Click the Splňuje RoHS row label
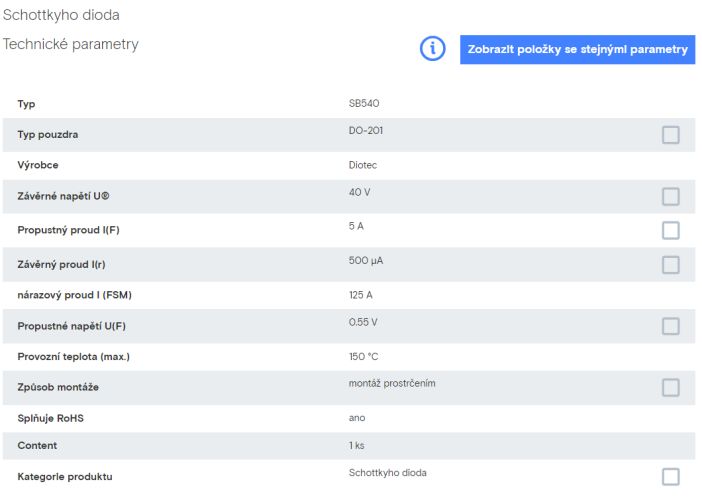 51,418
